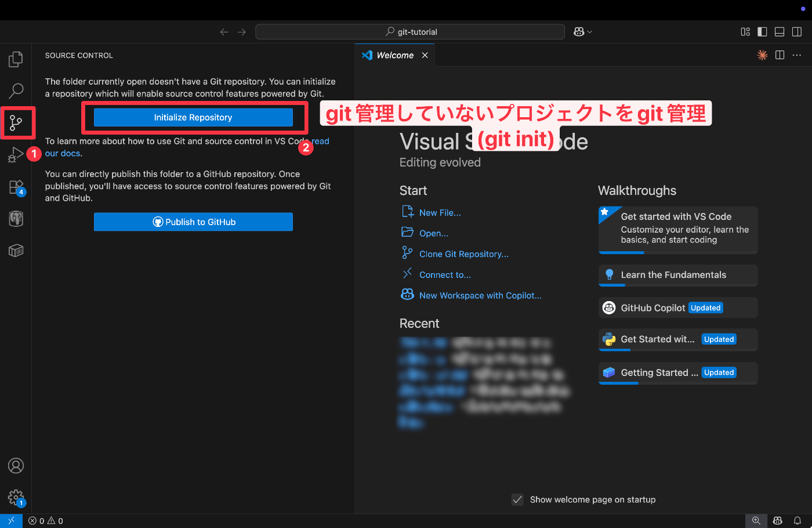The height and width of the screenshot is (528, 812).
Task: Open the Accounts icon in activity bar
Action: click(x=16, y=466)
